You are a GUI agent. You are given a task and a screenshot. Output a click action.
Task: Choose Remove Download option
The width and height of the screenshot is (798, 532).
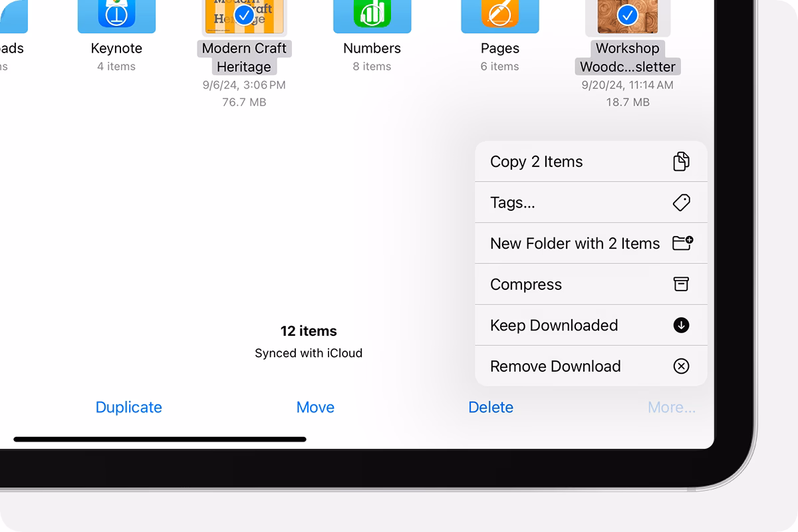[x=591, y=366]
